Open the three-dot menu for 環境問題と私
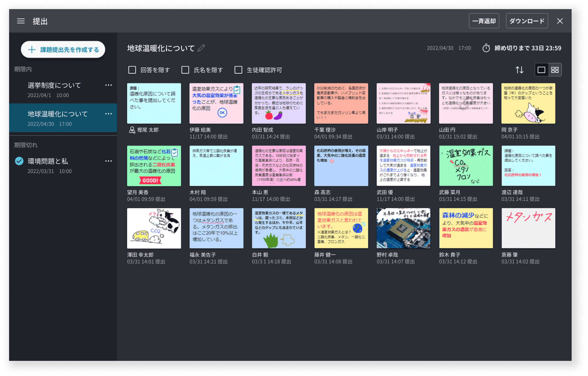Viewport: 588px width, 376px height. (108, 161)
